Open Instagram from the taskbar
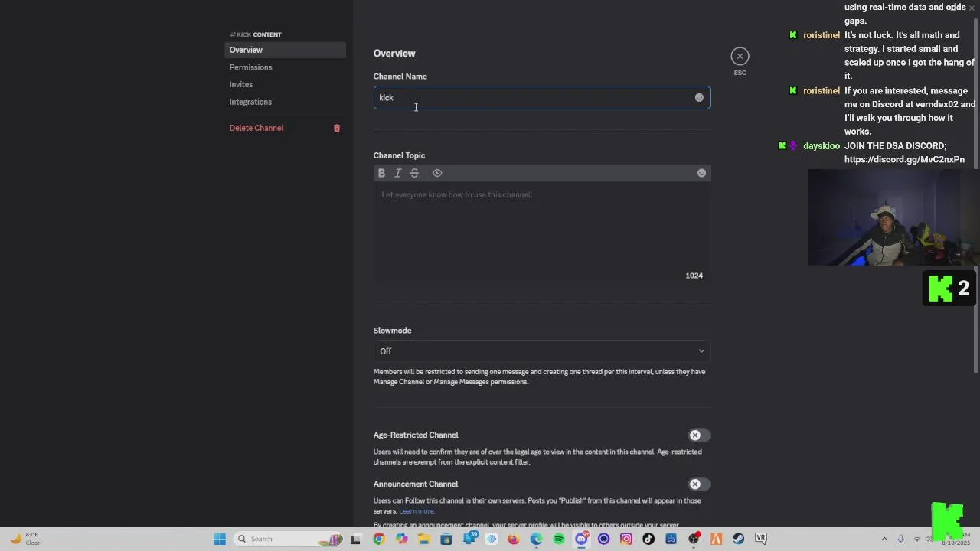 [x=626, y=539]
